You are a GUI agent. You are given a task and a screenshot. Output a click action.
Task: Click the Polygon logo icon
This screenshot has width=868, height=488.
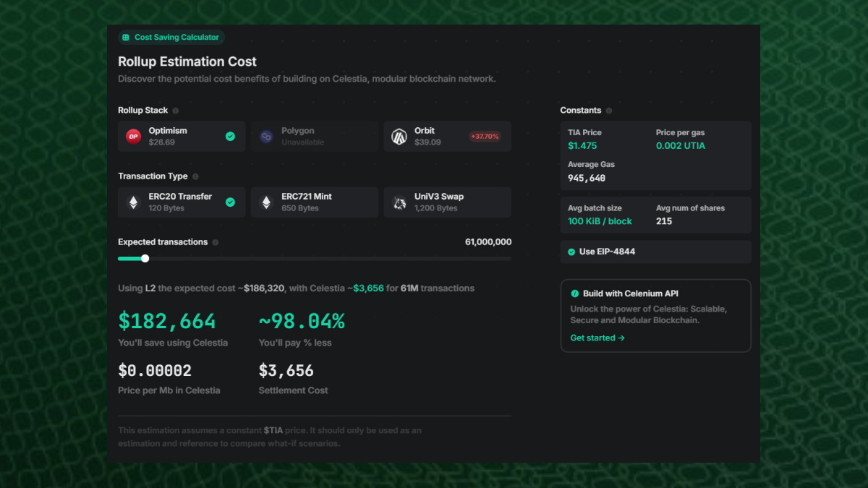[x=266, y=136]
